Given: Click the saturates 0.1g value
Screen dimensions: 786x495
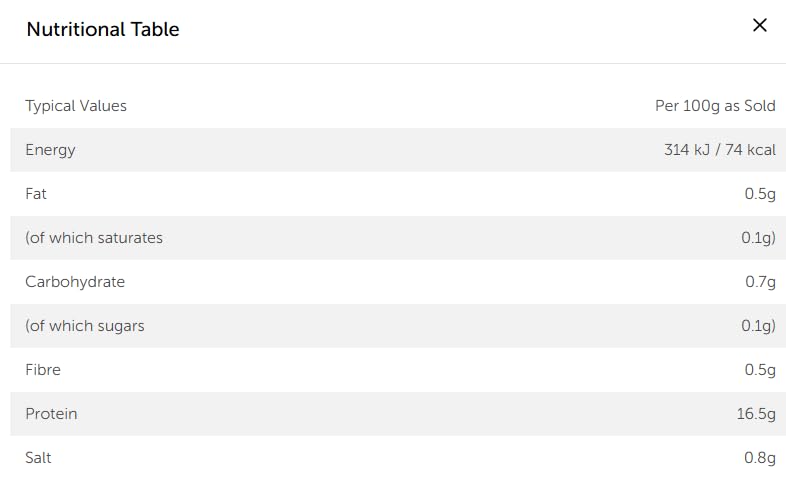Looking at the screenshot, I should pyautogui.click(x=759, y=238).
